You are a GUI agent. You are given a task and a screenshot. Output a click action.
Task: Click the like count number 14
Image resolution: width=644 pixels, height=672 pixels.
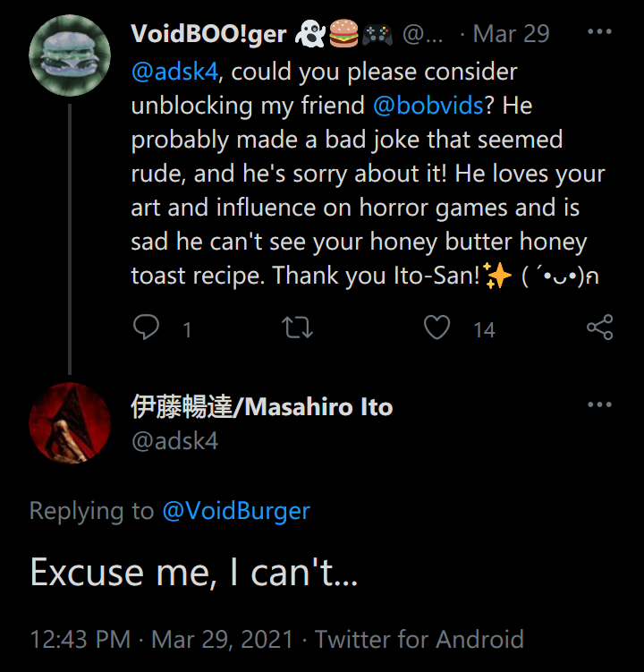click(x=484, y=330)
